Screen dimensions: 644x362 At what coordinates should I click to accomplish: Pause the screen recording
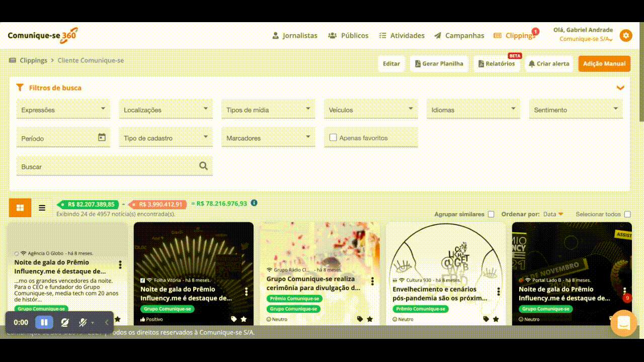[x=44, y=322]
